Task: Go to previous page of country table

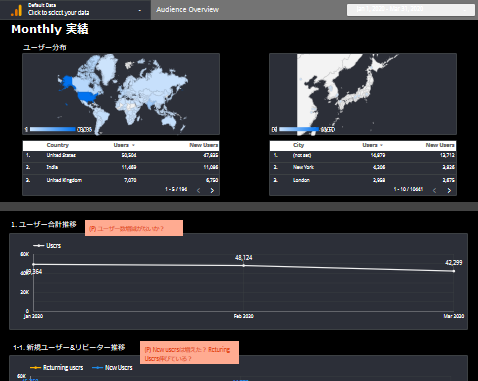Action: coord(199,190)
